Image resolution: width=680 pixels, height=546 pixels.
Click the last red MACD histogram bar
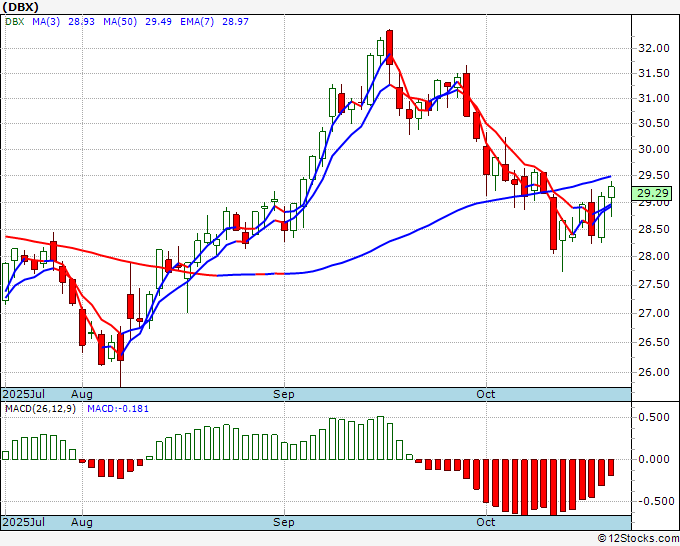click(x=611, y=468)
